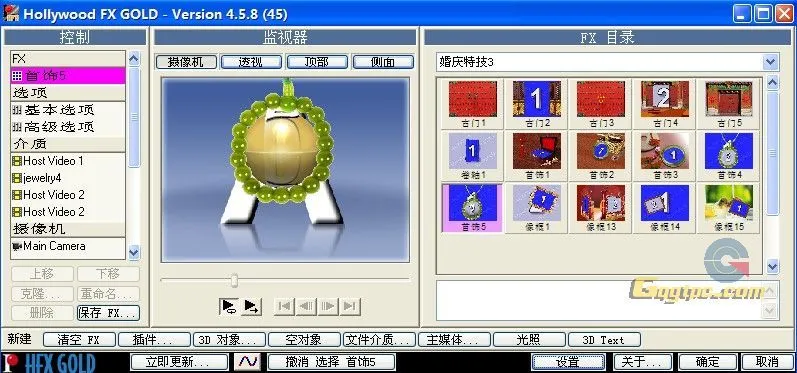Pick the 像框14 effect thumbnail
Image resolution: width=797 pixels, height=373 pixels.
pyautogui.click(x=664, y=208)
